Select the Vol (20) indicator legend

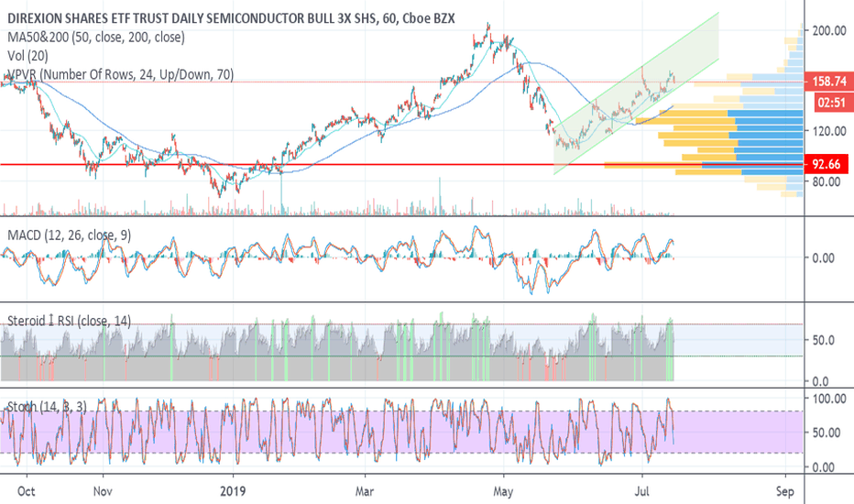[27, 56]
